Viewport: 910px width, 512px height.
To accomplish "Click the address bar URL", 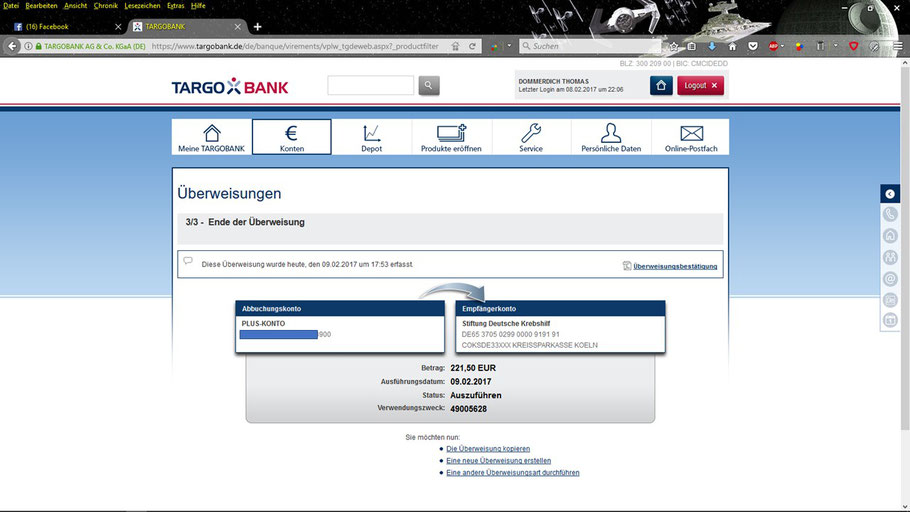I will [x=295, y=46].
